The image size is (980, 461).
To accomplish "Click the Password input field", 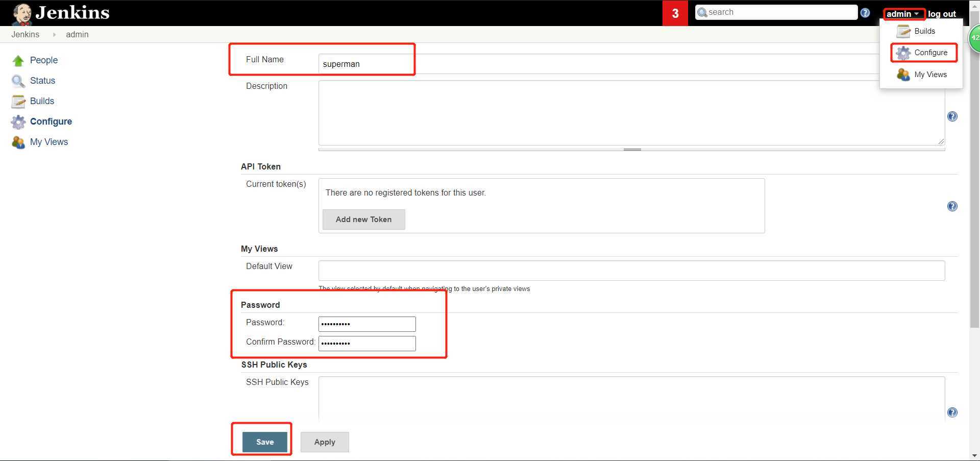I will click(367, 324).
